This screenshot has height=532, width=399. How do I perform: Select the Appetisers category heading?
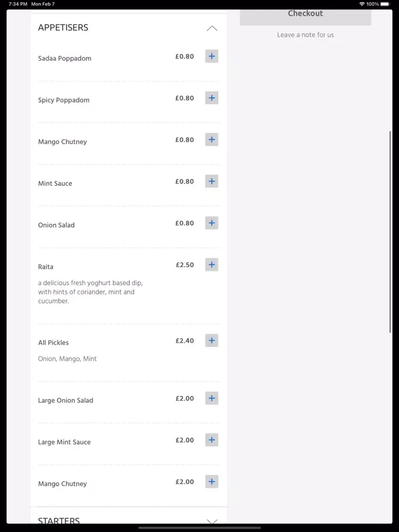(63, 28)
